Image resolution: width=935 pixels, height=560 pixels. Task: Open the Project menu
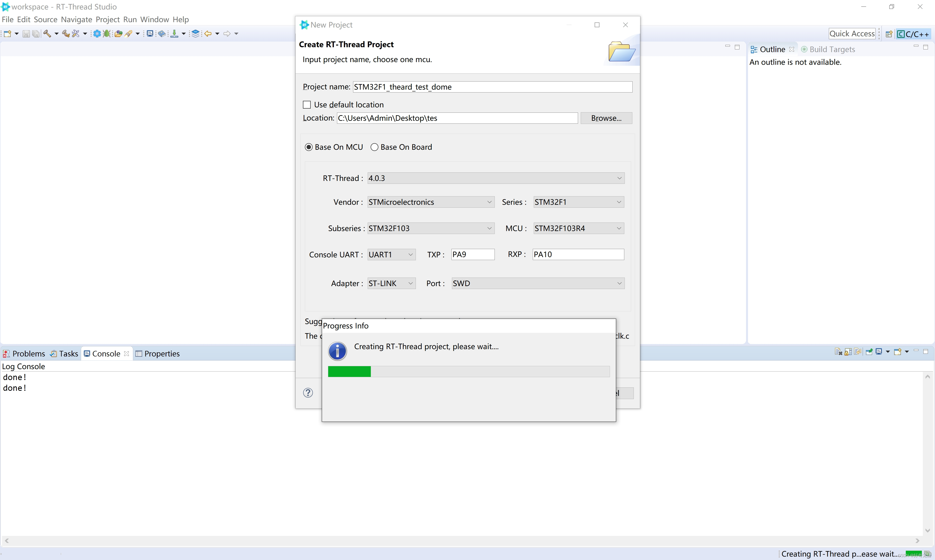pyautogui.click(x=108, y=19)
